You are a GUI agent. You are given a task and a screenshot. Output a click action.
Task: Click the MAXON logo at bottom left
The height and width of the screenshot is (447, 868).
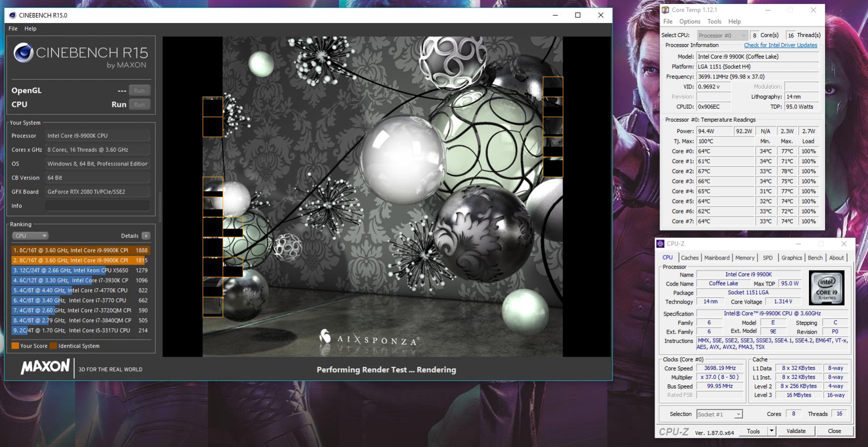click(x=45, y=367)
